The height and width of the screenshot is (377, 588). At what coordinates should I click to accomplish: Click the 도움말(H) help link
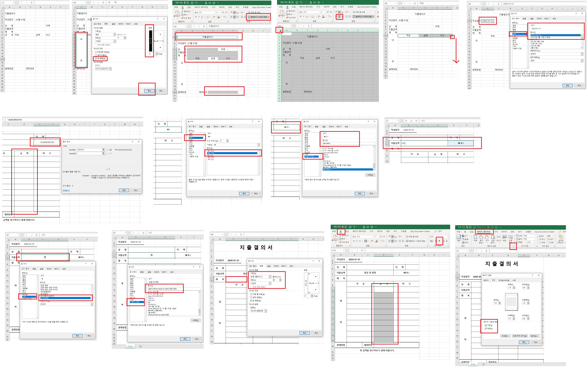click(66, 190)
